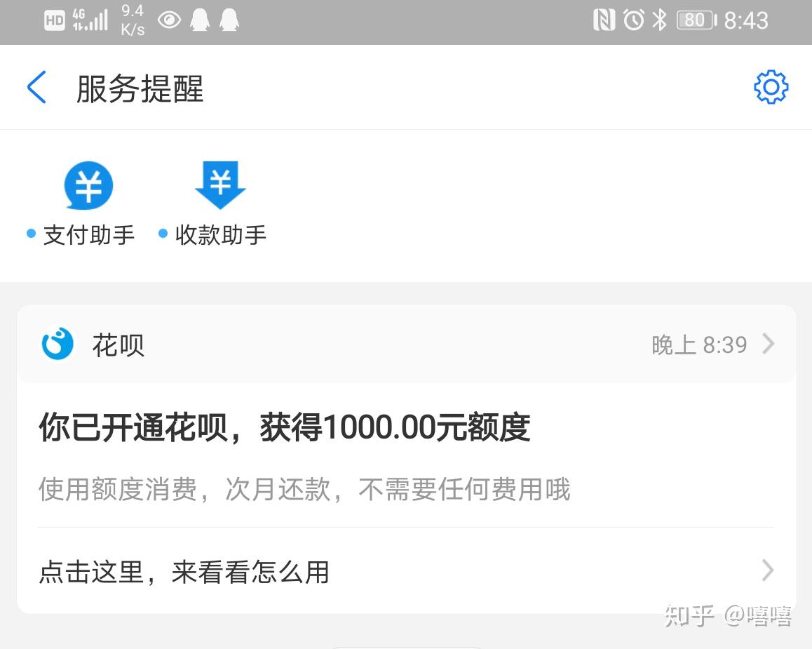Tap the first QQ penguin notification icon
This screenshot has height=649, width=812.
(x=199, y=21)
